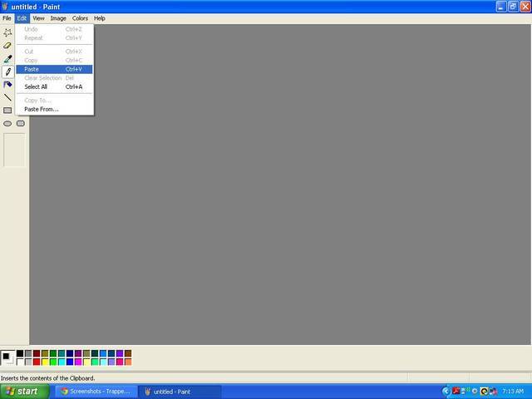Pick the lime green color swatch
532x399 pixels.
click(x=53, y=362)
